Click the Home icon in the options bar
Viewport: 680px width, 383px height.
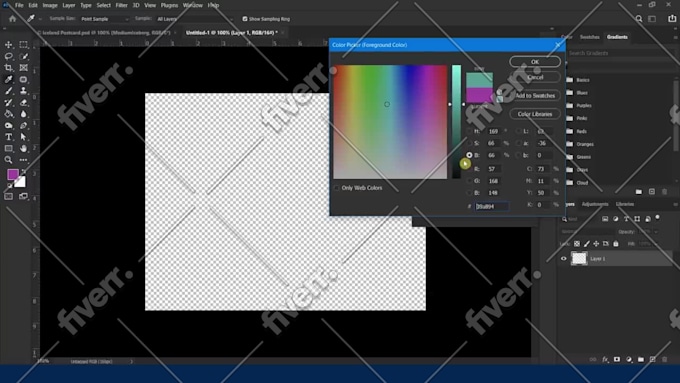[12, 19]
